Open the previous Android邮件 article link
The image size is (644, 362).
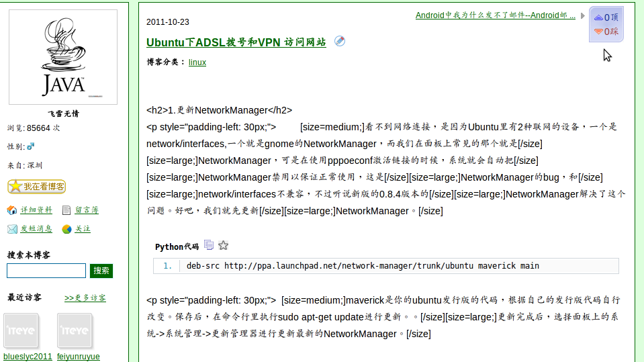(x=496, y=15)
